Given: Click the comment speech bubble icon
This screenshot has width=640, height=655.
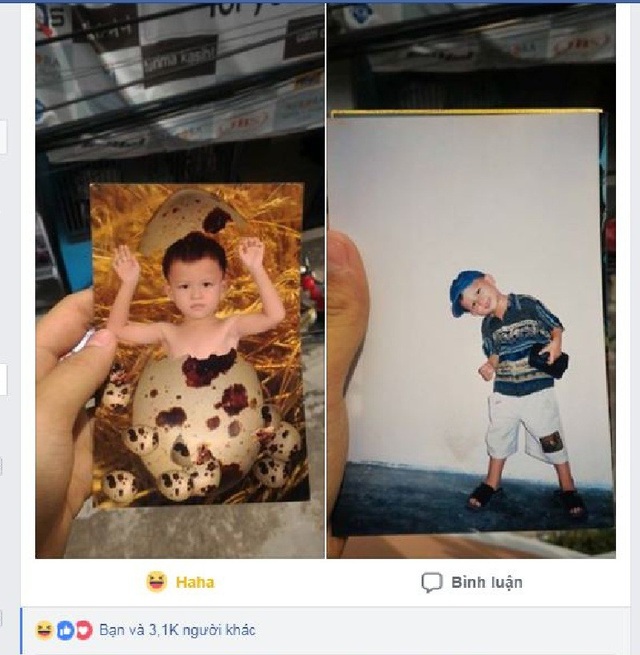Looking at the screenshot, I should point(431,582).
